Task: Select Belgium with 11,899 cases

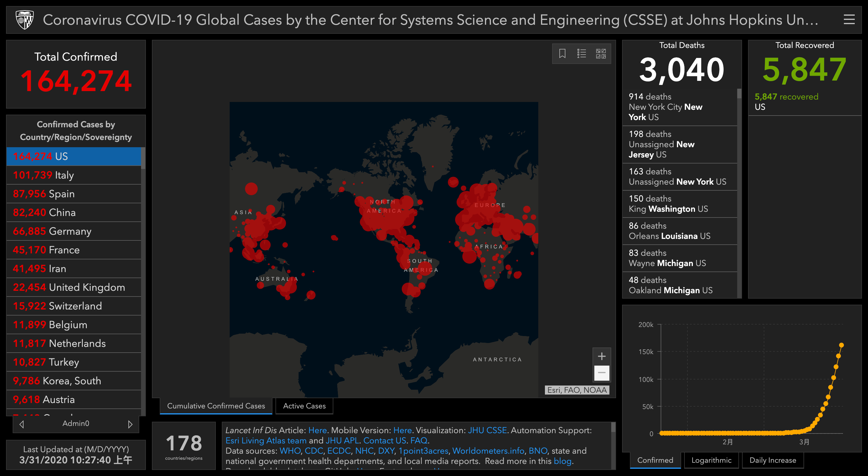Action: pos(74,325)
